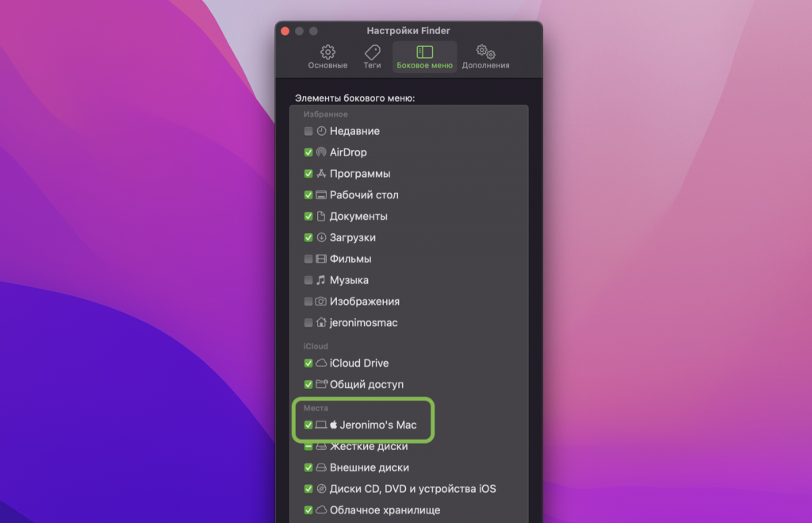
Task: Click the Программы label
Action: click(360, 174)
